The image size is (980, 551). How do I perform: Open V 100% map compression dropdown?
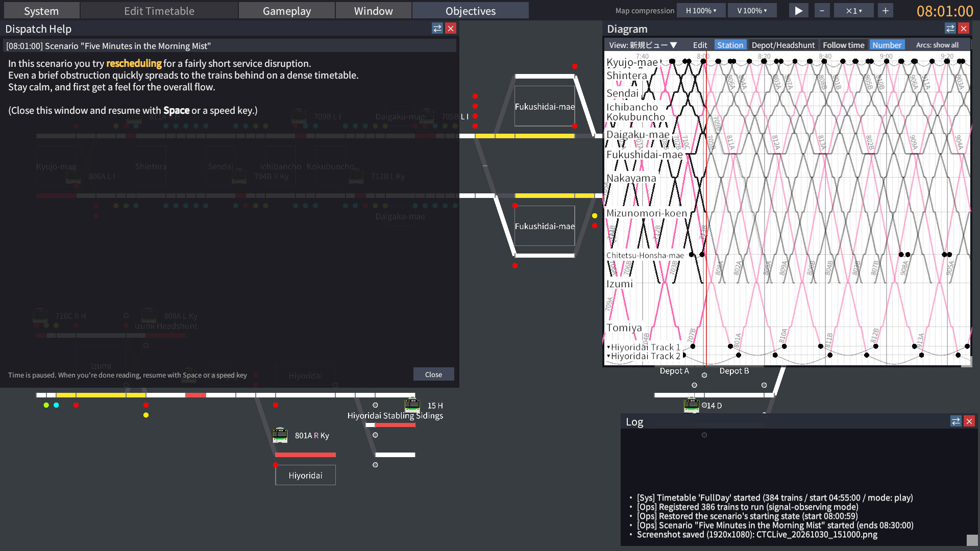pyautogui.click(x=752, y=11)
